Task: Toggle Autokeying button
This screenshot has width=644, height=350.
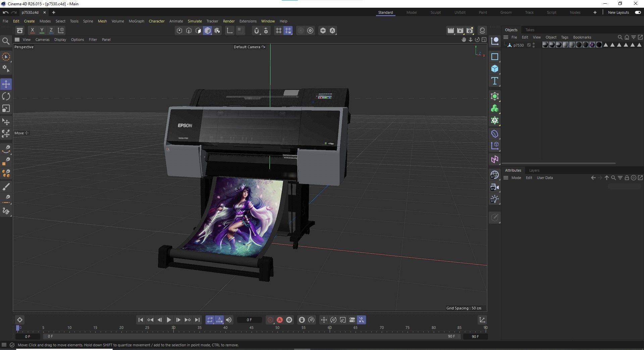Action: tap(280, 320)
